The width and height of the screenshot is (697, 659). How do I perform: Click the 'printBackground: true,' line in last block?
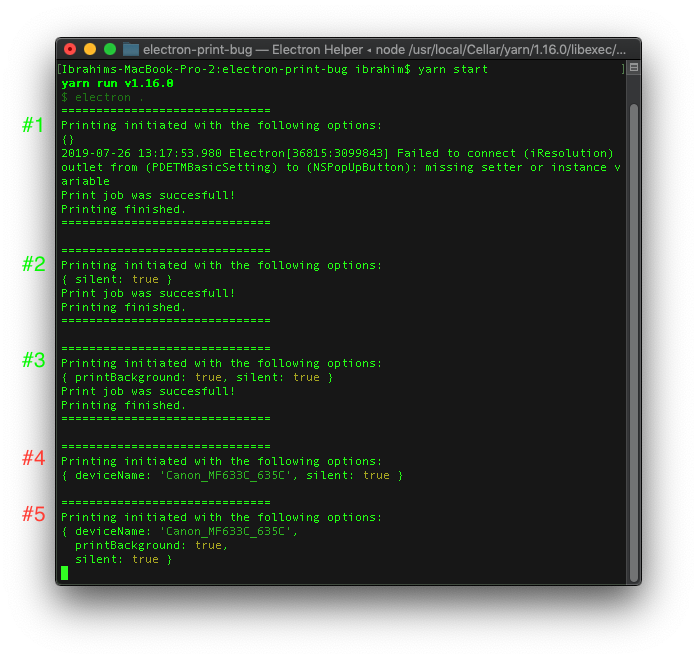pos(151,545)
